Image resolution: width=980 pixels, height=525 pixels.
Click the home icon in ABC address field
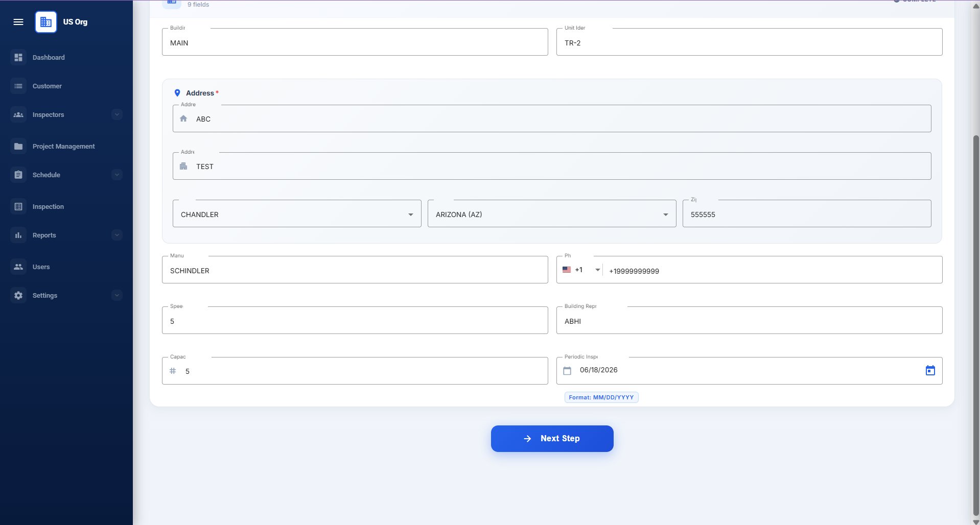click(x=183, y=118)
